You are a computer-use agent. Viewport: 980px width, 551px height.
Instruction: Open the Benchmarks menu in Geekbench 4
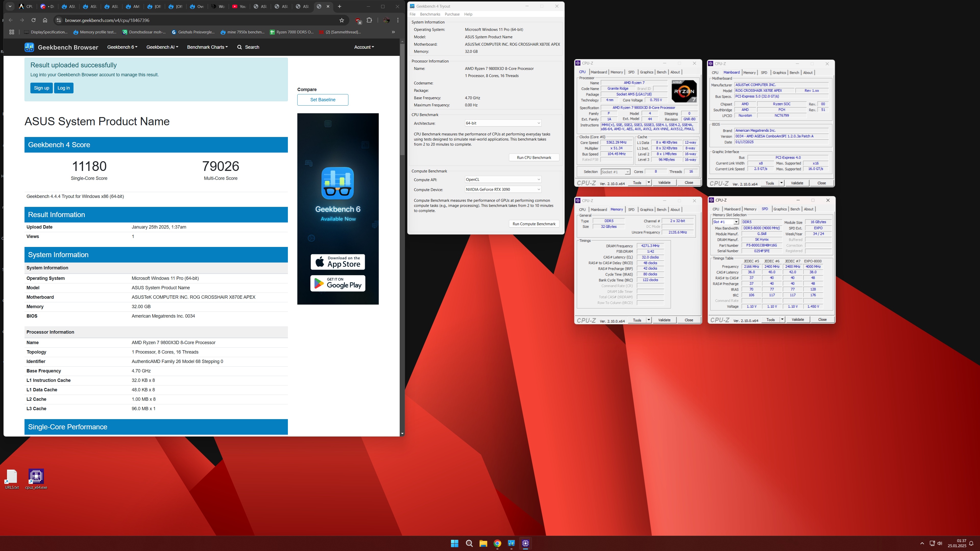click(430, 14)
